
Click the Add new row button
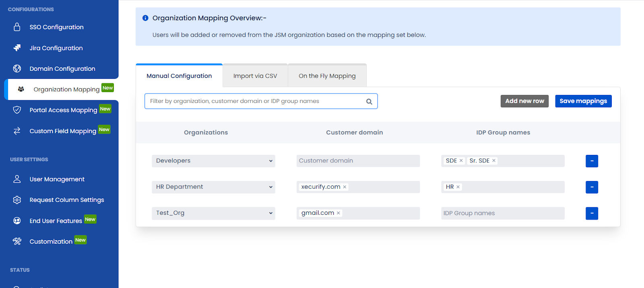tap(524, 101)
